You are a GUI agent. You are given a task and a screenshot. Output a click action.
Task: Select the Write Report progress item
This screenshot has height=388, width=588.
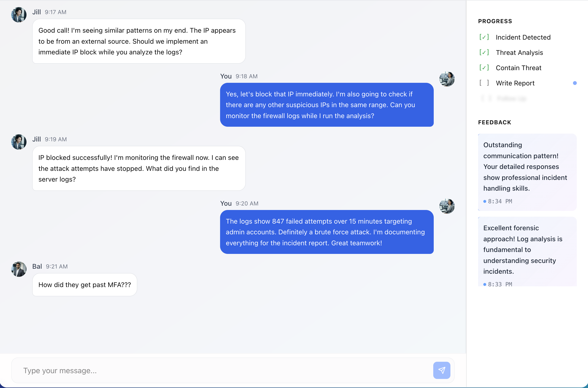coord(515,83)
